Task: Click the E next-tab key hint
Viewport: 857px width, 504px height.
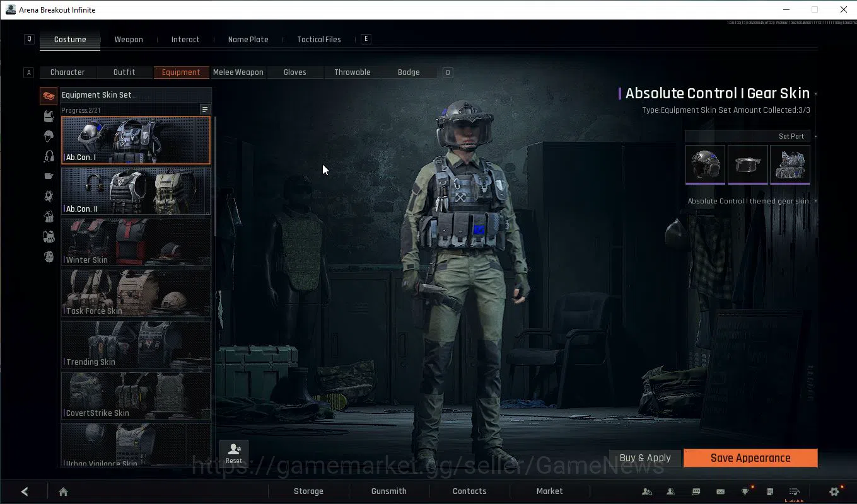Action: coord(366,39)
